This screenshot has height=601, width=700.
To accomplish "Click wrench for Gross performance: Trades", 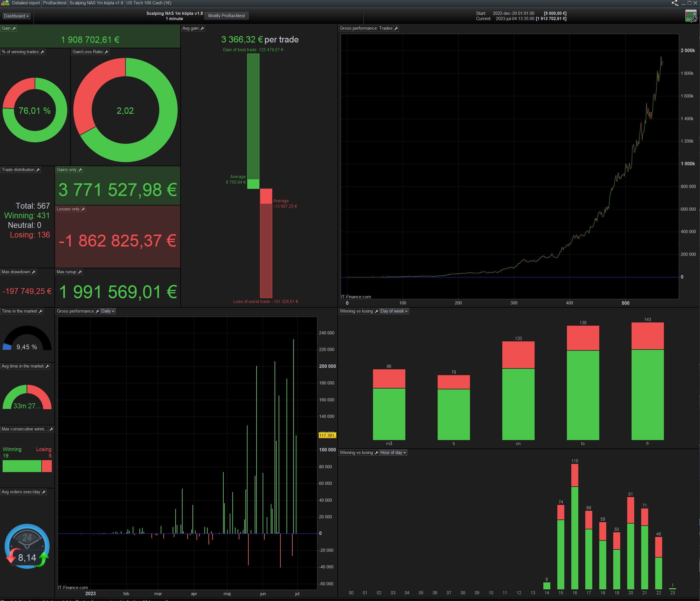I will (396, 28).
